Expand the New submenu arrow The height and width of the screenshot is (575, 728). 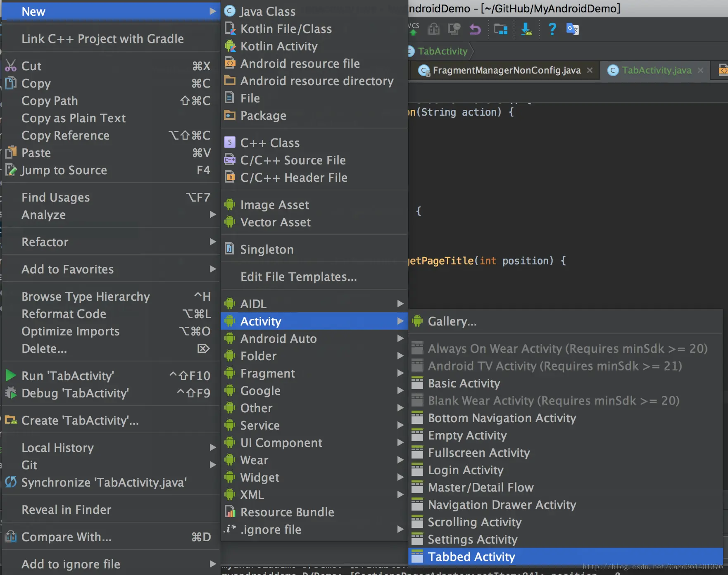[x=212, y=11]
